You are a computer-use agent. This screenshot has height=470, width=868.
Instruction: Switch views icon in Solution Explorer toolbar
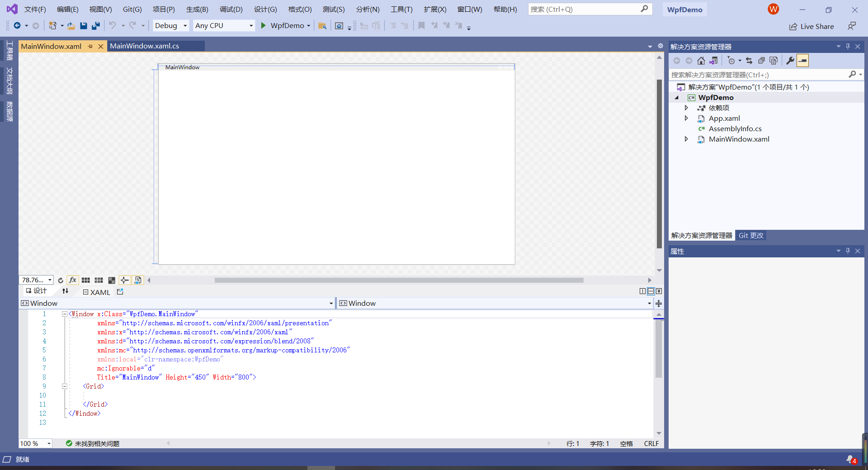coord(713,61)
